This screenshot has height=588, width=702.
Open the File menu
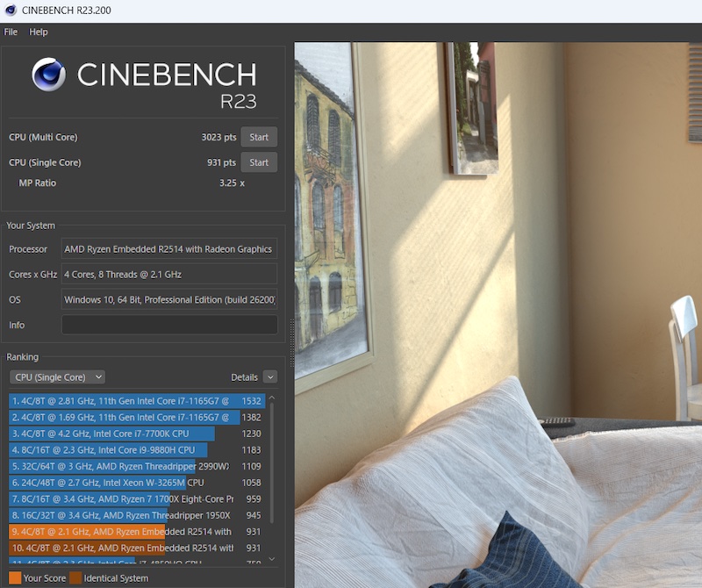tap(11, 32)
